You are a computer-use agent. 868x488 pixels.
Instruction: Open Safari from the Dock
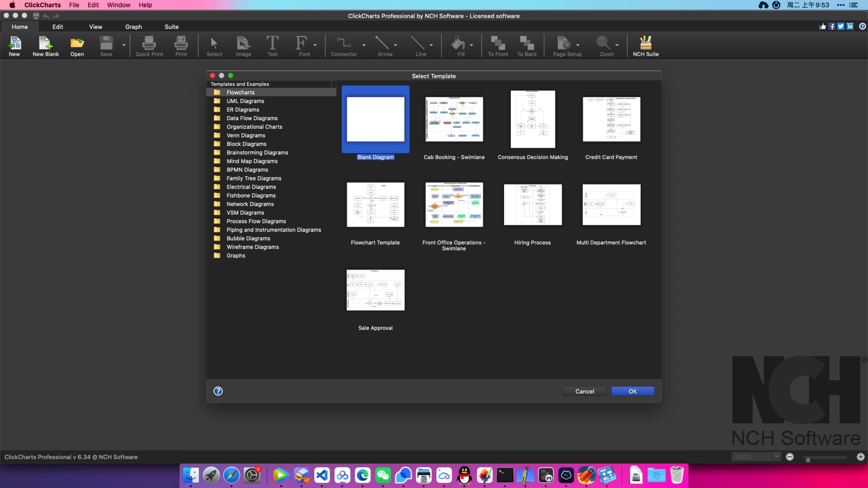231,475
